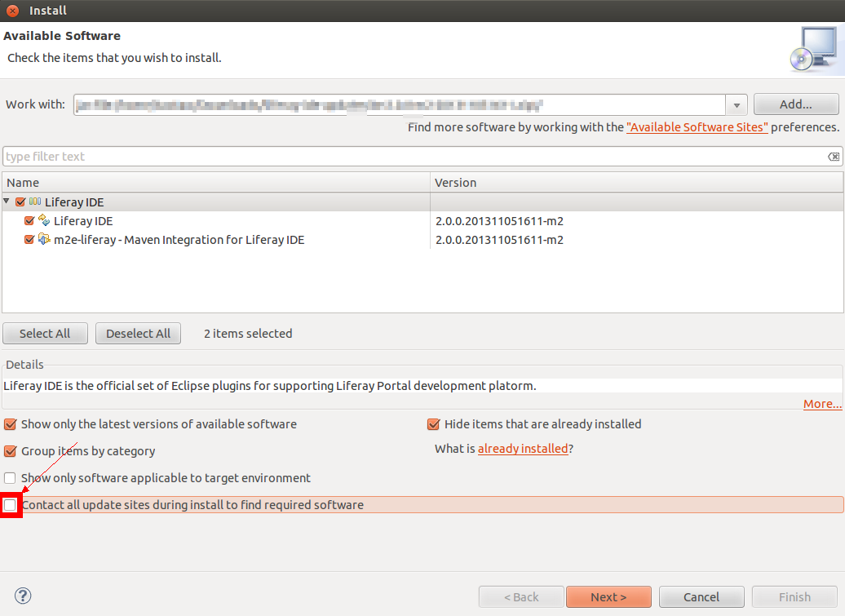Uncheck the Liferay IDE category checkbox
The width and height of the screenshot is (845, 616).
tap(20, 202)
